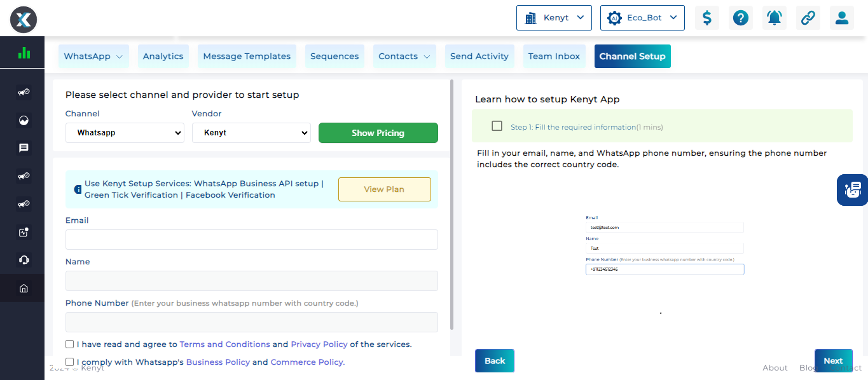Open the activity monitor sidebar icon
Screen dimensions: 868x380
[x=24, y=232]
